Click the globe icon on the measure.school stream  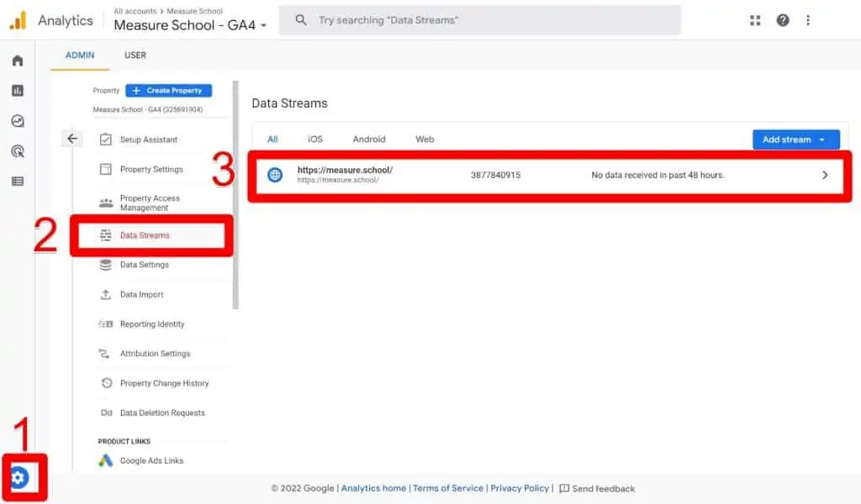(275, 174)
